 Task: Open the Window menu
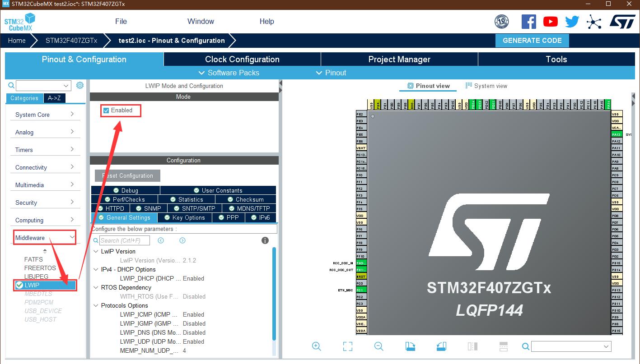pos(201,21)
